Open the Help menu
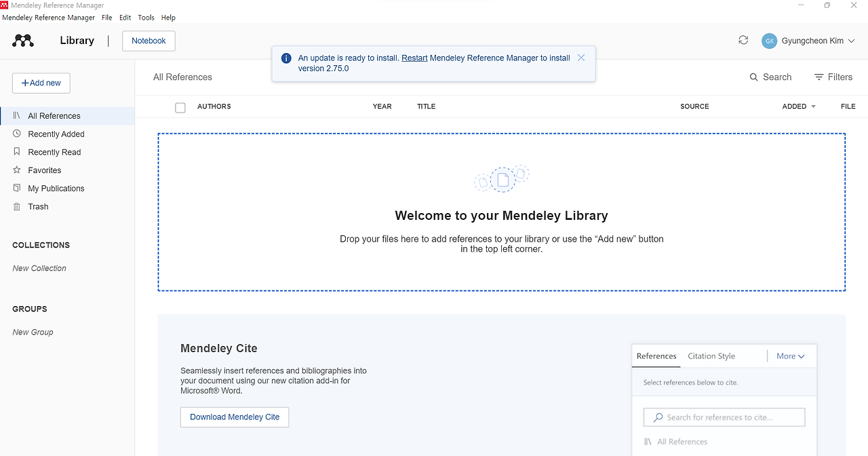 168,18
